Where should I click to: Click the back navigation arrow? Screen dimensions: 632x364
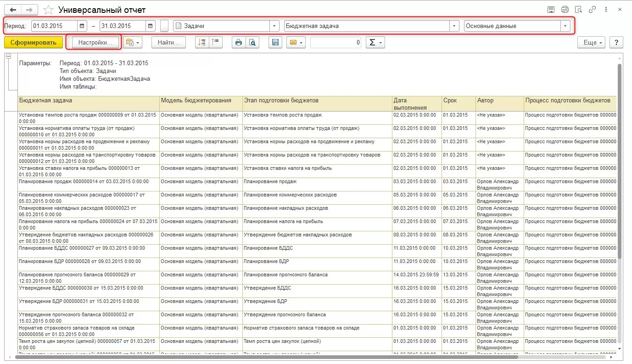[13, 10]
